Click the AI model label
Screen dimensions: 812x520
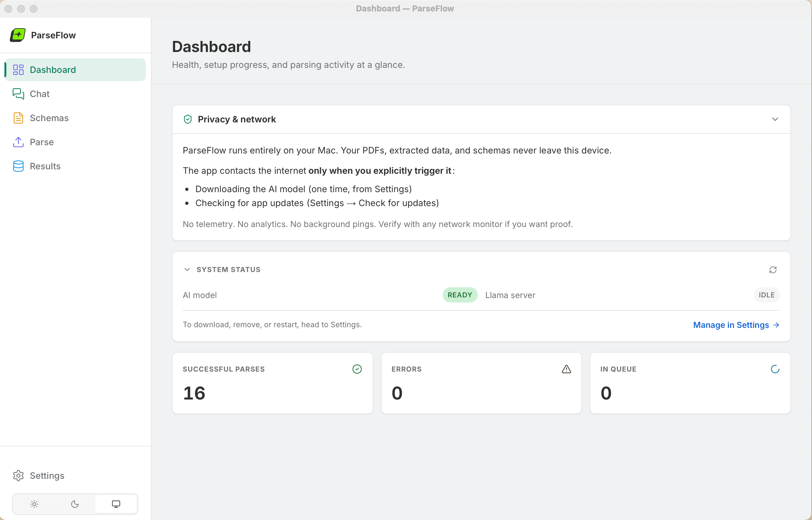point(200,295)
